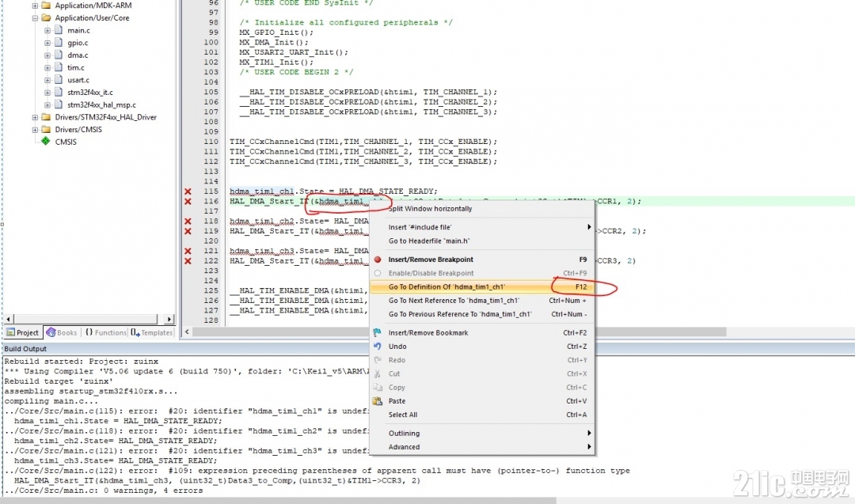Viewport: 855px width, 504px height.
Task: Click the dma.c file icon
Action: (x=59, y=55)
